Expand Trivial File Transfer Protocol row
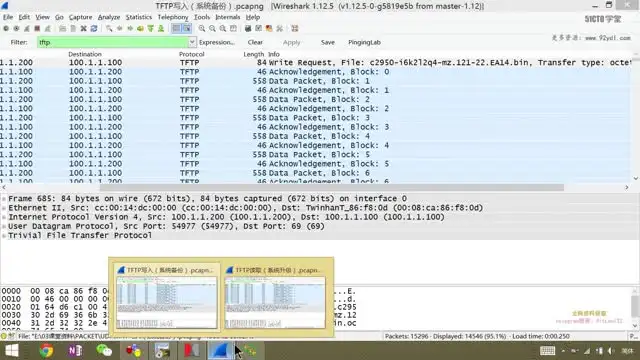 tap(4, 236)
